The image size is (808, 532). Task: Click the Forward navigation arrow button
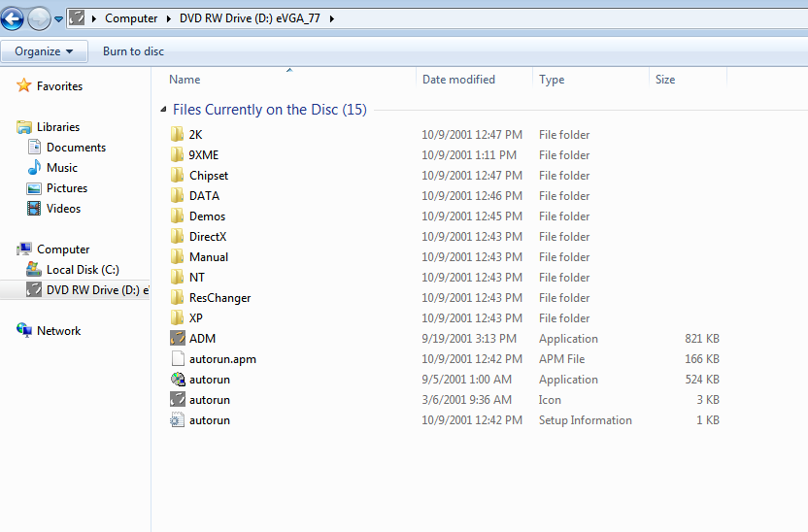pos(39,19)
